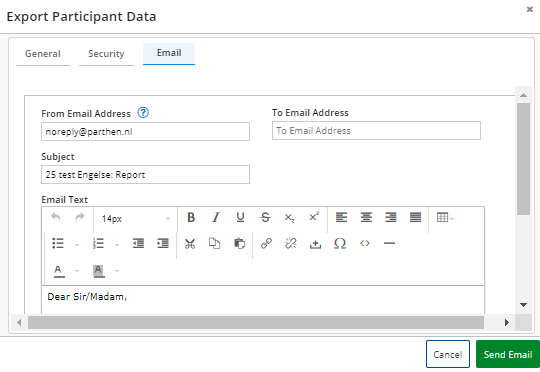Insert horizontal line
This screenshot has width=540, height=372.
pyautogui.click(x=390, y=244)
